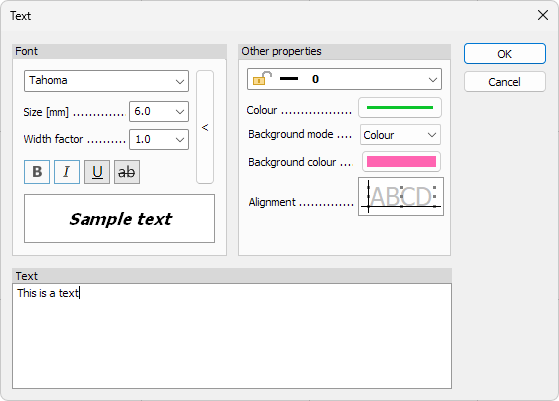Collapse panel with the < button
This screenshot has height=401, width=559.
(205, 127)
